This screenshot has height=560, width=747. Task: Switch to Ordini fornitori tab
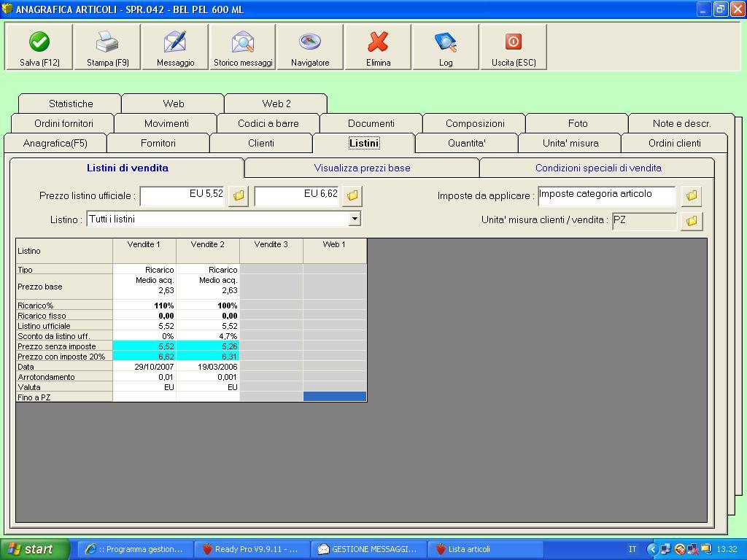[64, 123]
